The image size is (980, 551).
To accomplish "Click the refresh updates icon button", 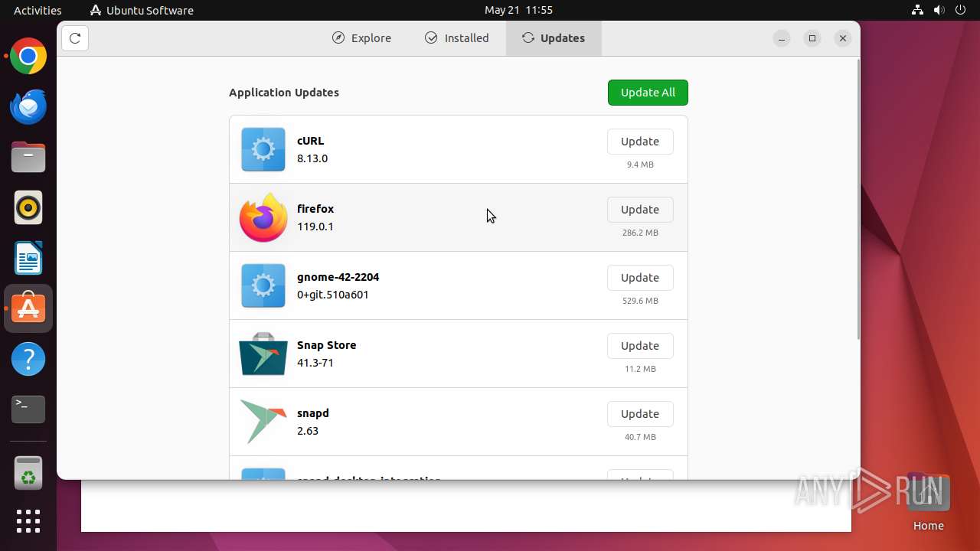I will tap(75, 38).
